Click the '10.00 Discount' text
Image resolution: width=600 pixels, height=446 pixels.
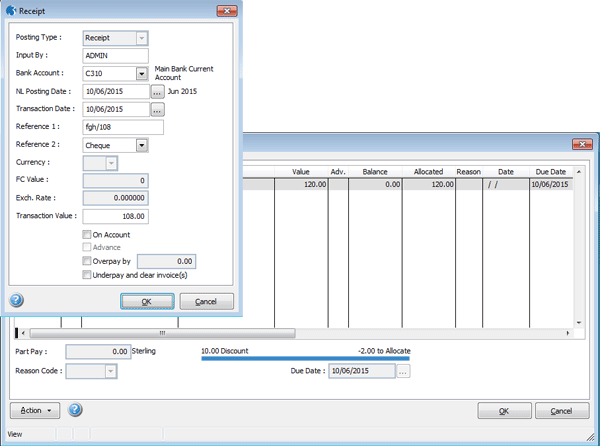(x=225, y=351)
